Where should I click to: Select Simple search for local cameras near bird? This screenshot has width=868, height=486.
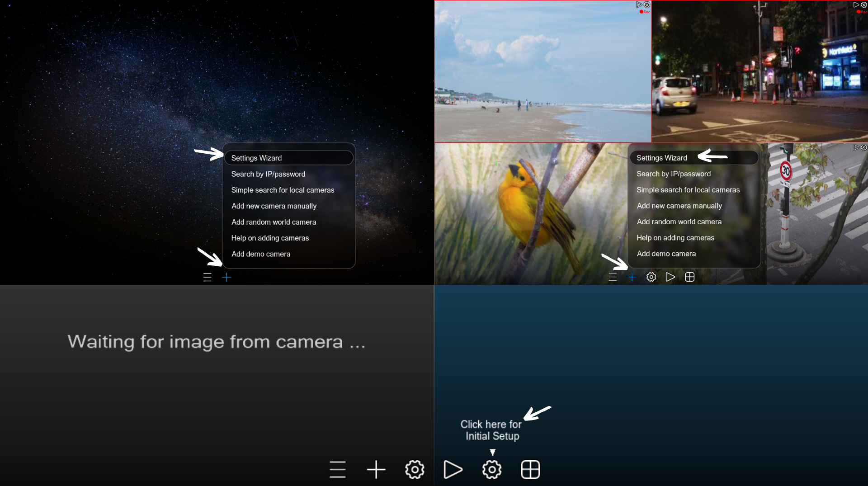click(x=688, y=190)
